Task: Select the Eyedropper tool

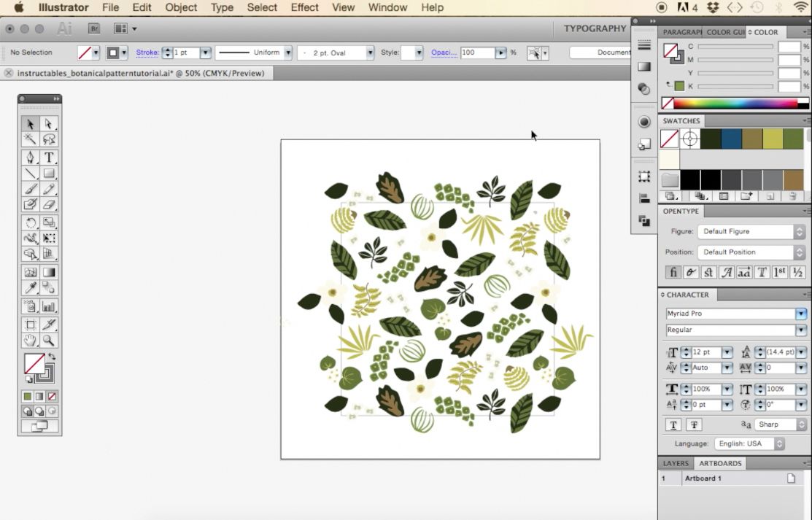Action: pyautogui.click(x=30, y=288)
